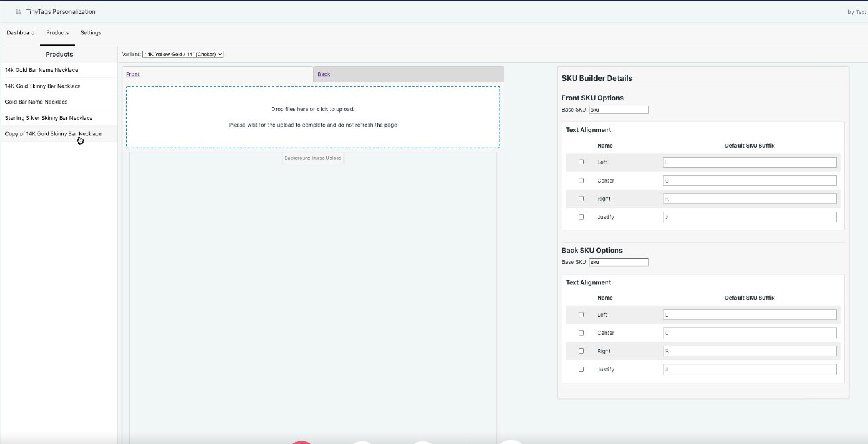Open the Settings tab

tap(90, 32)
